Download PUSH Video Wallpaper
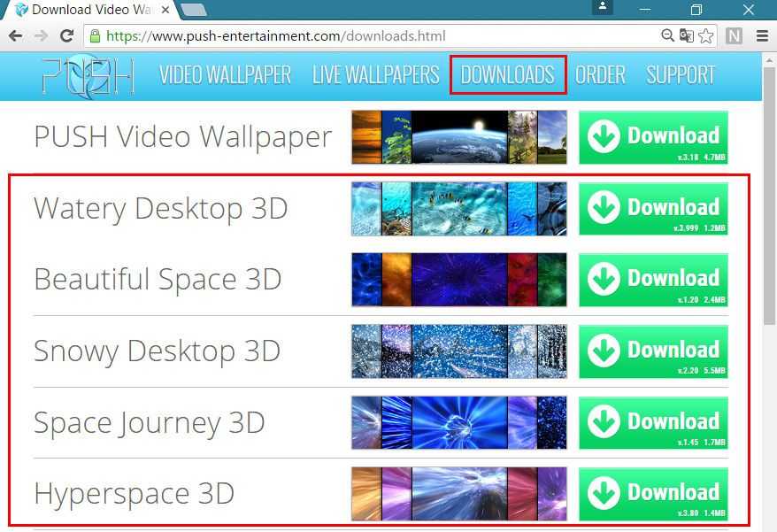This screenshot has width=777, height=532. pos(653,137)
